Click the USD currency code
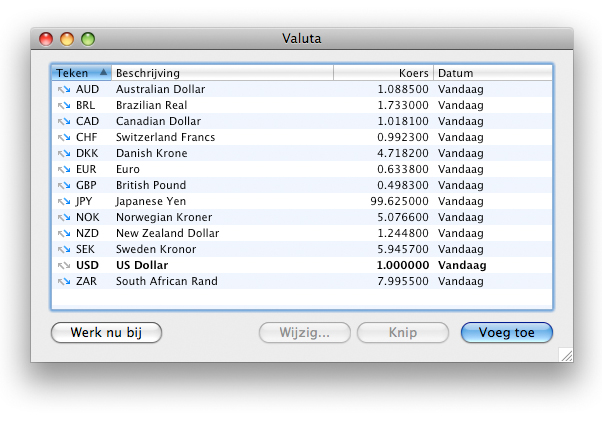 [x=87, y=265]
